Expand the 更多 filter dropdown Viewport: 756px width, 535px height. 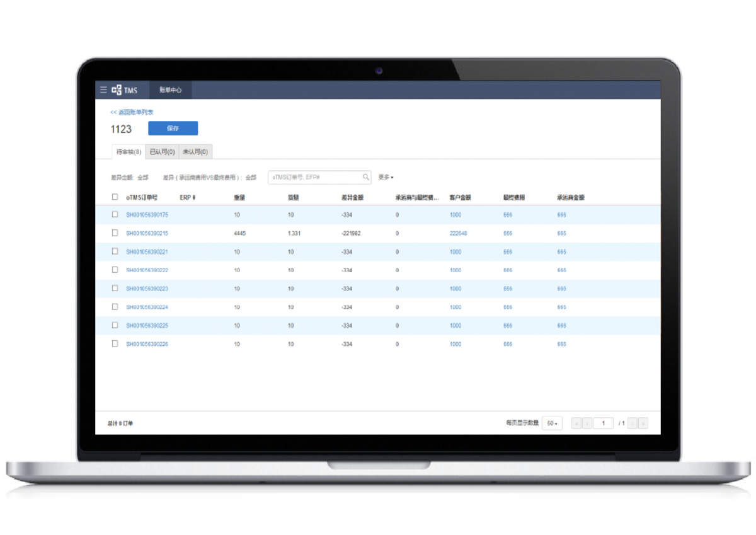point(386,178)
